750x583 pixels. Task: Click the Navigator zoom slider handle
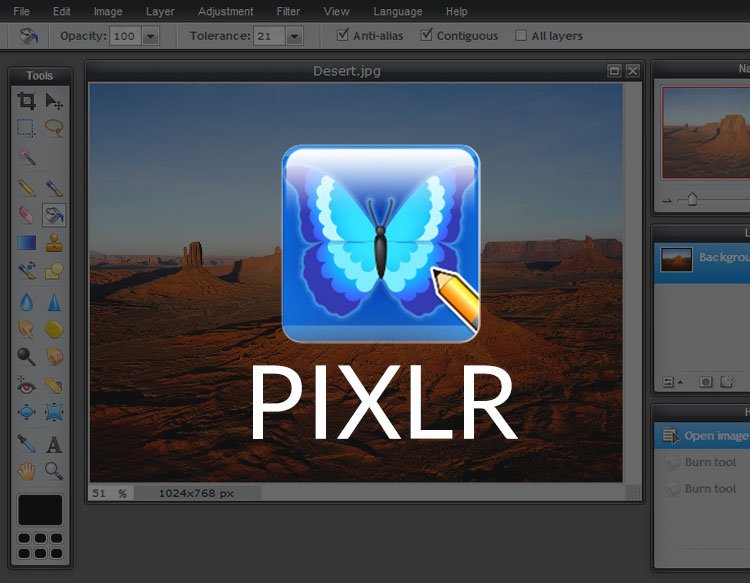point(692,198)
